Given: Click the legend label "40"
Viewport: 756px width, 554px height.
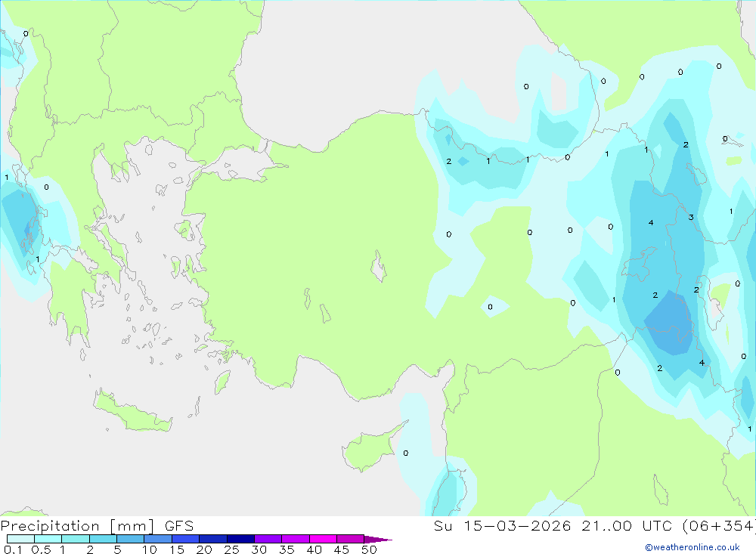Looking at the screenshot, I should tap(314, 549).
